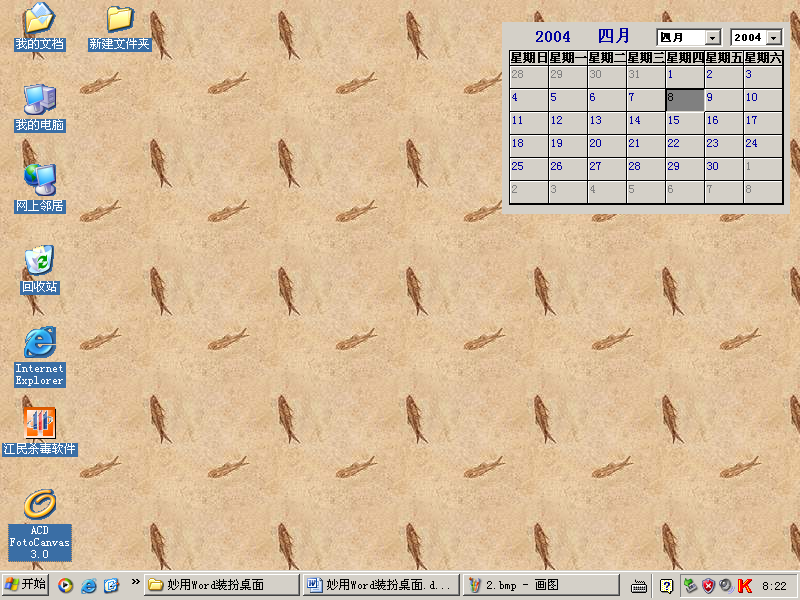The width and height of the screenshot is (800, 600).
Task: Select April 10 in the calendar
Action: [763, 100]
